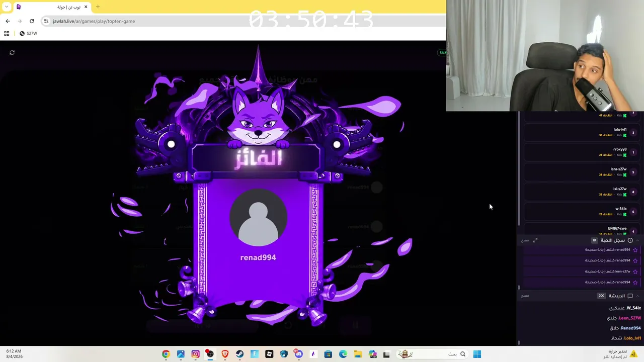Click the green kick badge
Image resolution: width=644 pixels, height=362 pixels.
click(443, 52)
